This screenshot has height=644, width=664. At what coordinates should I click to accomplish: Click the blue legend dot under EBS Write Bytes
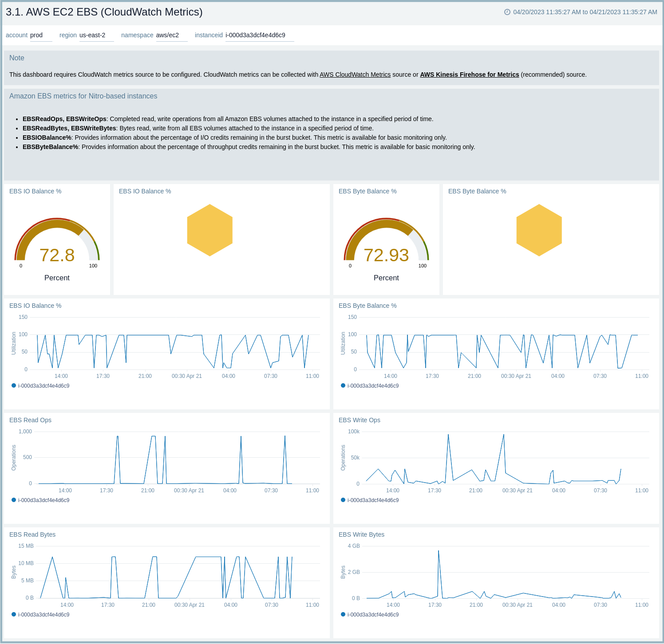pos(343,615)
